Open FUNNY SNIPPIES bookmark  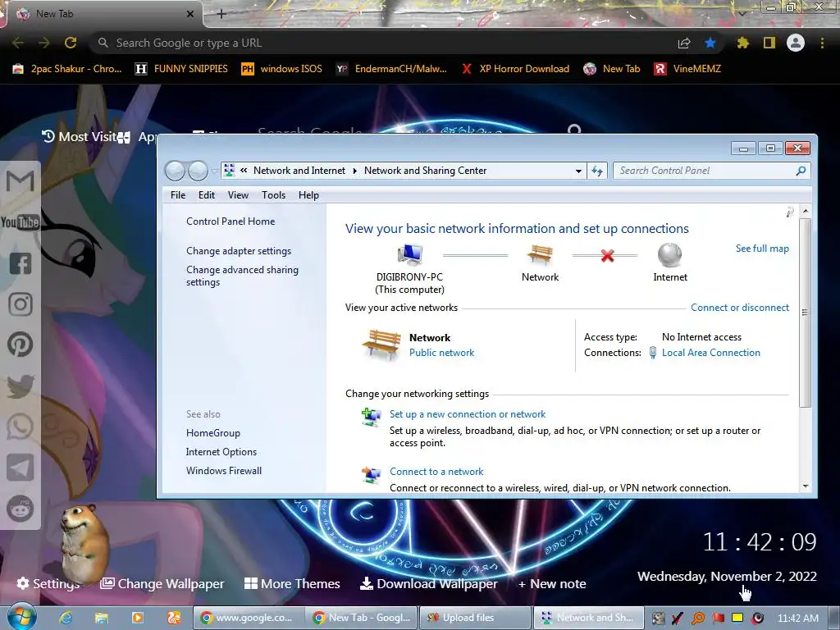click(x=181, y=69)
